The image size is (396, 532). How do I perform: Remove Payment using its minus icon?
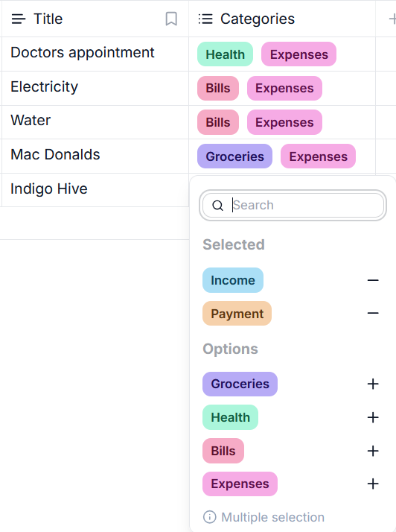tap(373, 313)
